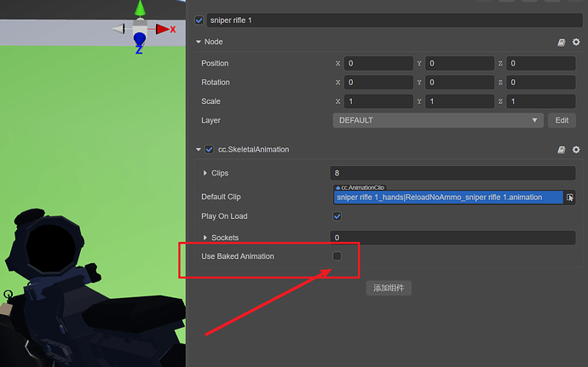Screen dimensions: 588x367
Task: Open Node section gear settings menu
Action: coord(576,42)
